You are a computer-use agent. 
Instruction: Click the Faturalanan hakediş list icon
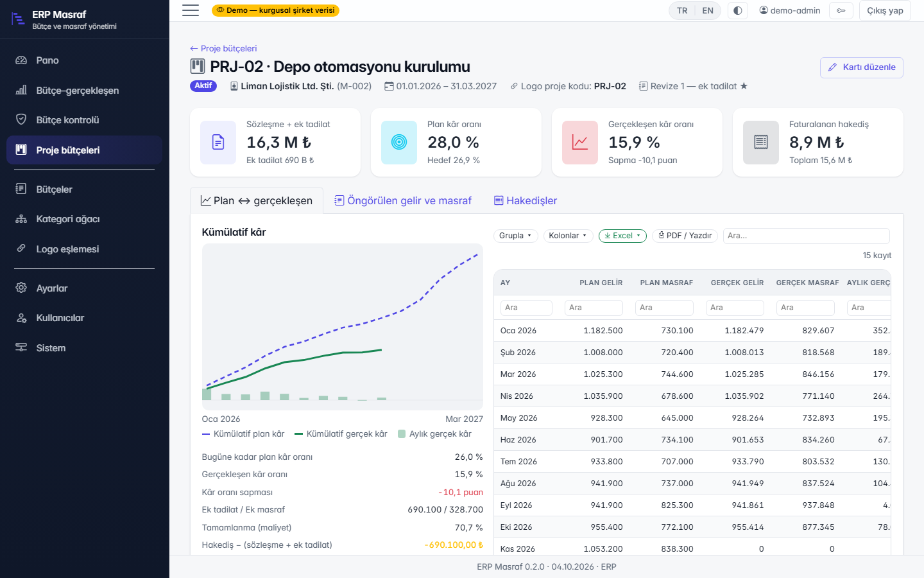[761, 142]
